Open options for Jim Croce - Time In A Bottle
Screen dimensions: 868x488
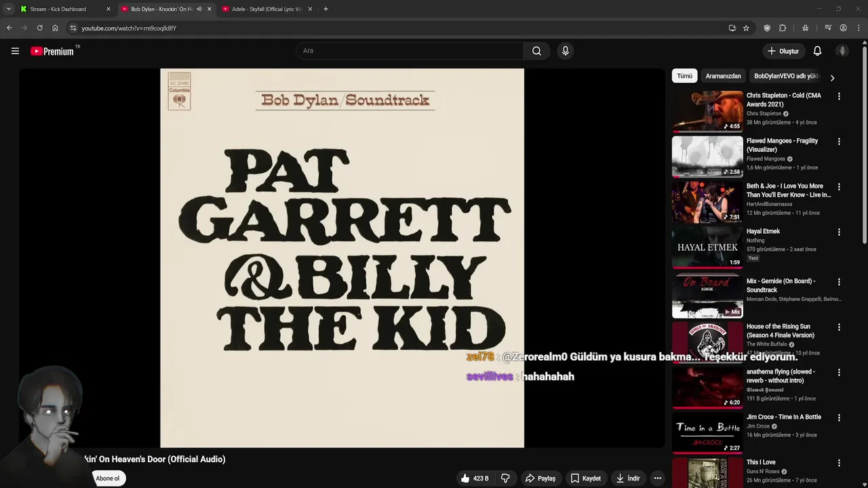(839, 418)
